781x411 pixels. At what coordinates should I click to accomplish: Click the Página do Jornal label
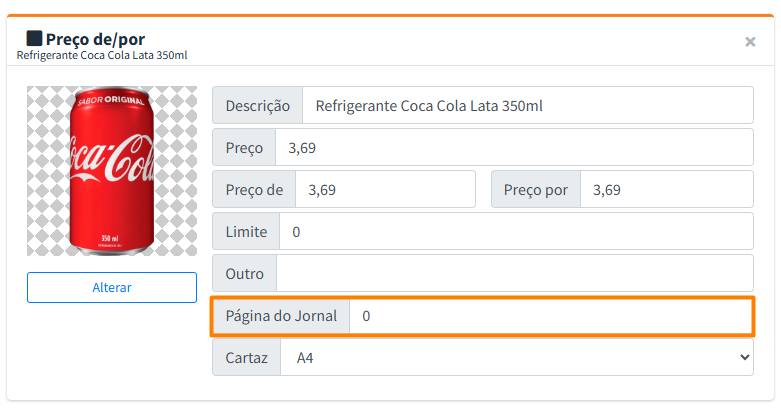(x=281, y=316)
